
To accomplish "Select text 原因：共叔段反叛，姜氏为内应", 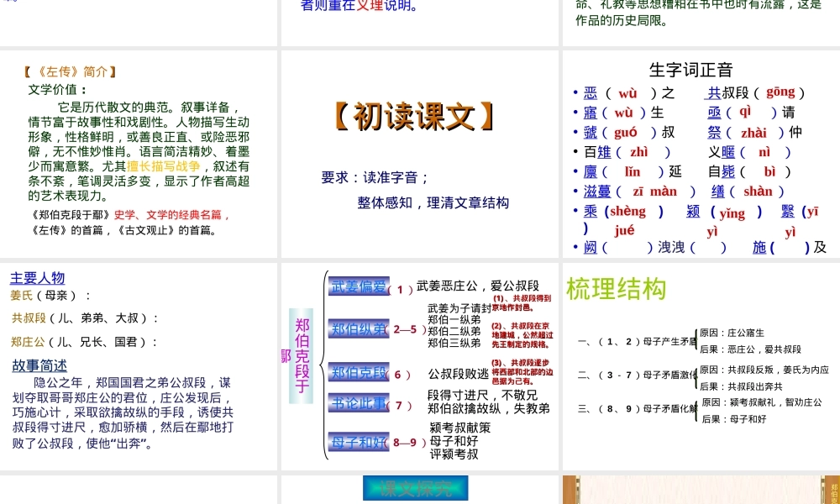I will tap(764, 370).
